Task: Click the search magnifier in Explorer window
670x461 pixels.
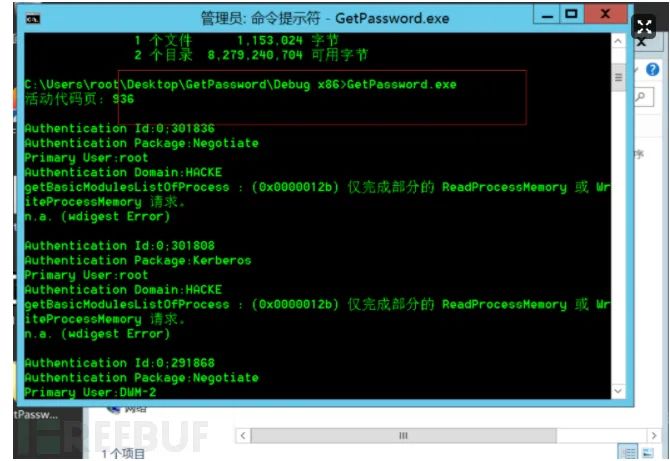Action: (x=641, y=97)
